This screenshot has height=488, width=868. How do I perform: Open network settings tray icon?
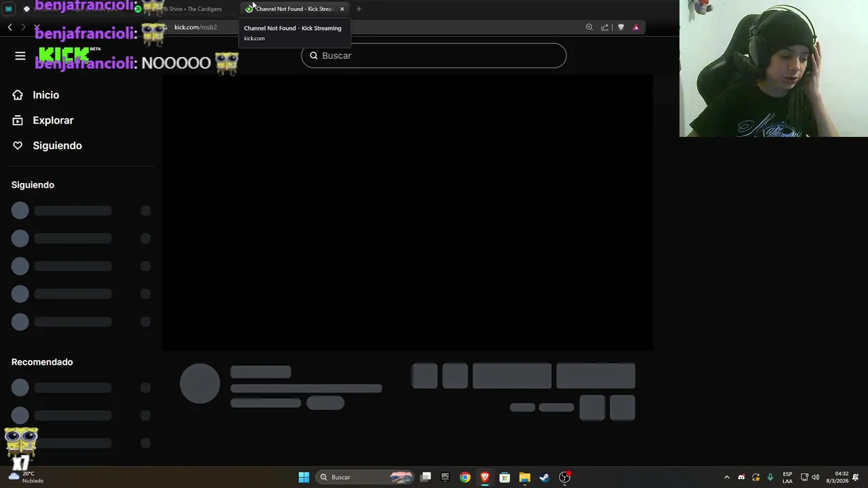coord(804,477)
